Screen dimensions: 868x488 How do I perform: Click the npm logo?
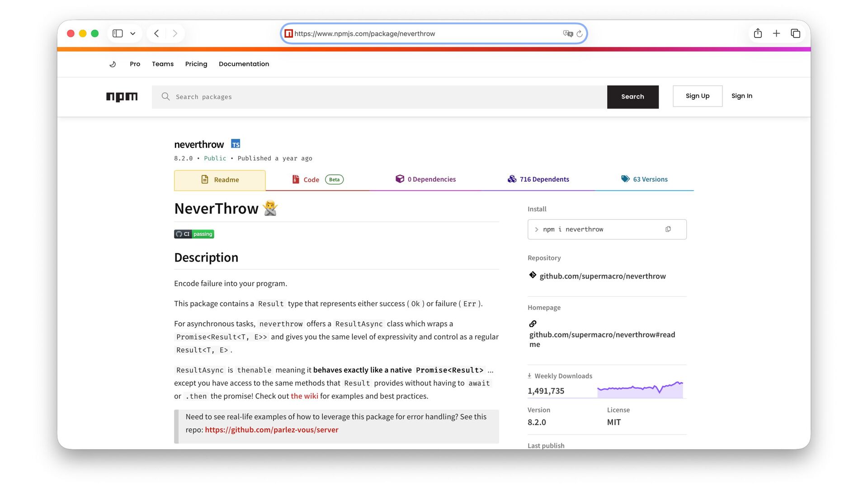(x=122, y=97)
